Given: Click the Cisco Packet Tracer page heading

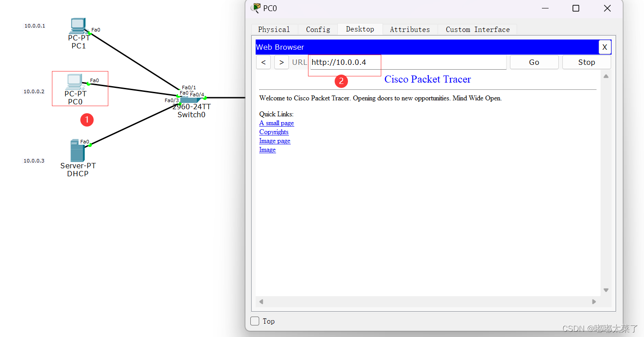Looking at the screenshot, I should 427,79.
